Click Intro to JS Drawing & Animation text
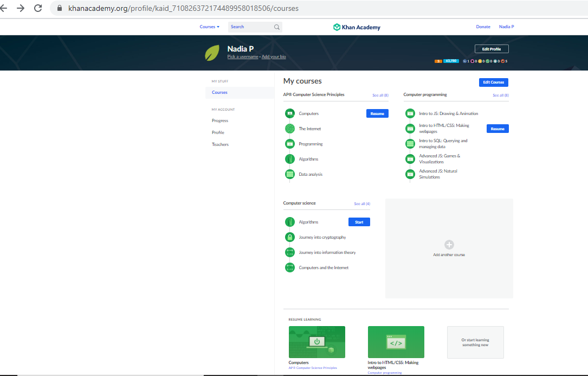The image size is (588, 376). pyautogui.click(x=449, y=113)
